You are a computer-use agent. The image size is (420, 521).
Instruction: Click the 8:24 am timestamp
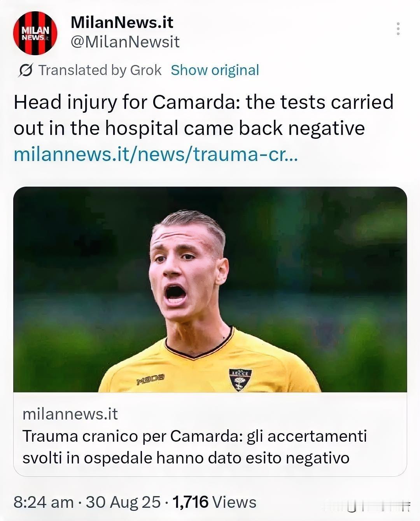pyautogui.click(x=44, y=502)
